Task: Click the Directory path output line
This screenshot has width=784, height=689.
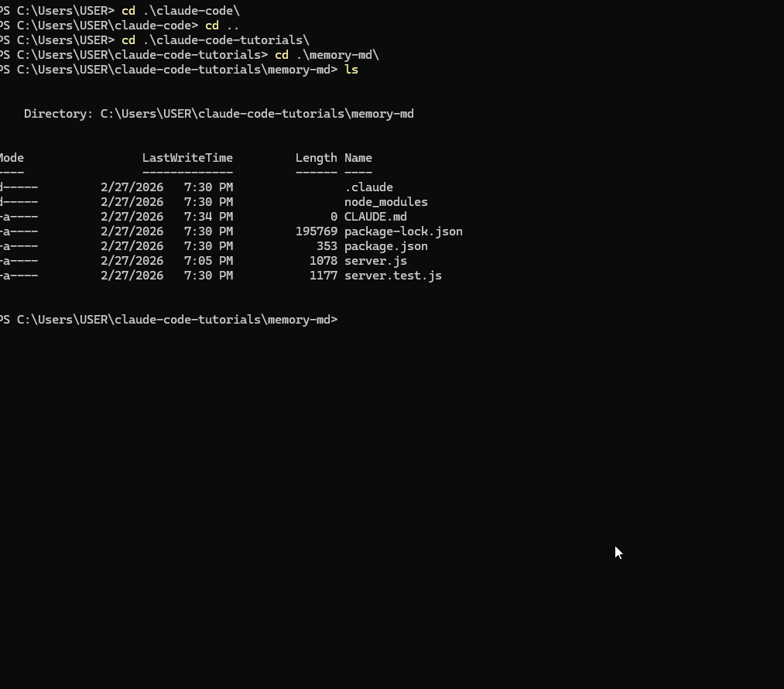Action: [x=219, y=114]
